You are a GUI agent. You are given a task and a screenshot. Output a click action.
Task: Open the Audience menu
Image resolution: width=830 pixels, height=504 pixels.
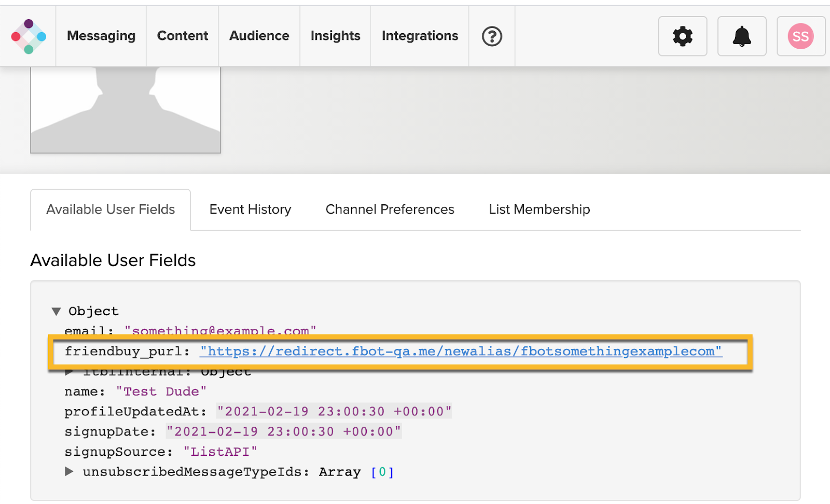(259, 36)
